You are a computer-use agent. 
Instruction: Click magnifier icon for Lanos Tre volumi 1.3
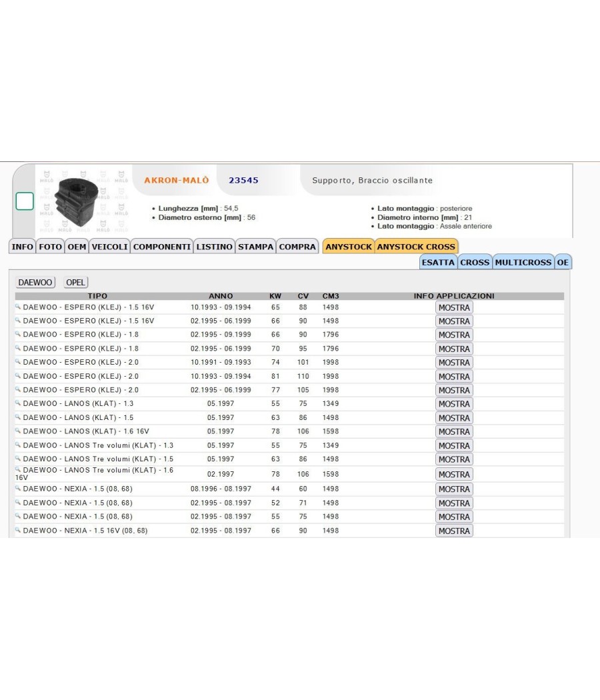[18, 445]
